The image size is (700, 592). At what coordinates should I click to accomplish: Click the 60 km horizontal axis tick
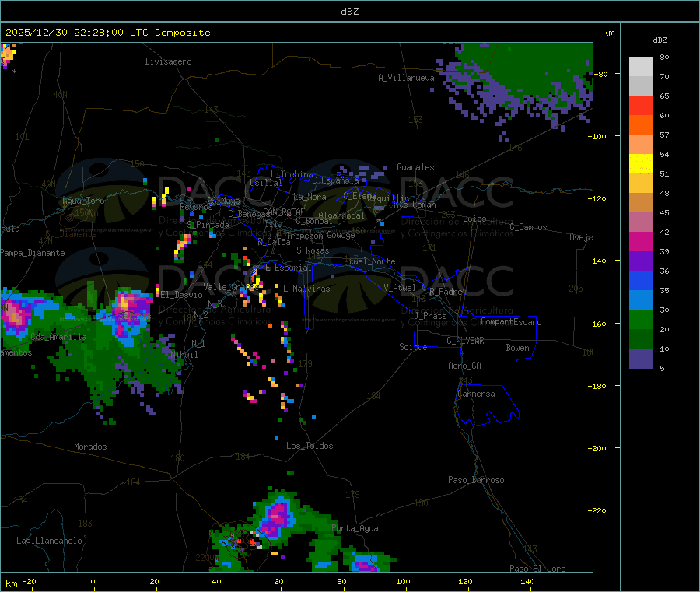tap(279, 582)
